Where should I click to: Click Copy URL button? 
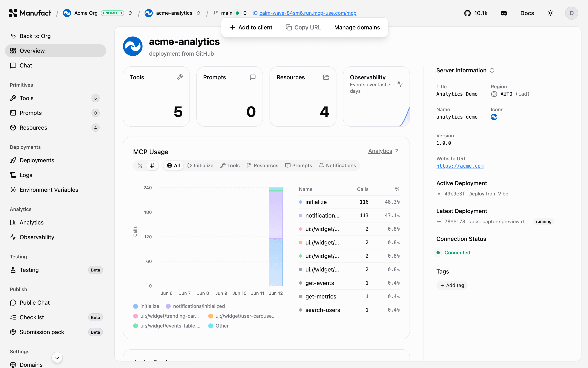point(303,28)
